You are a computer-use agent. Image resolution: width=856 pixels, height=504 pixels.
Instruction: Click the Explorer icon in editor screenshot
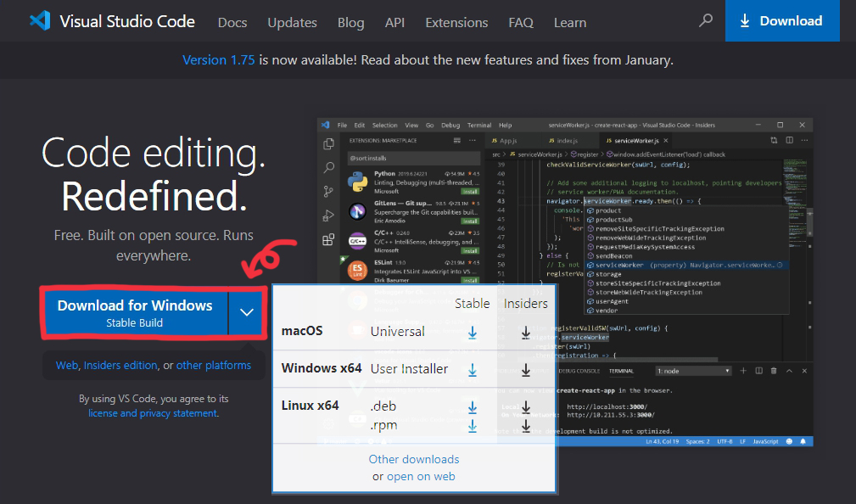[x=328, y=143]
